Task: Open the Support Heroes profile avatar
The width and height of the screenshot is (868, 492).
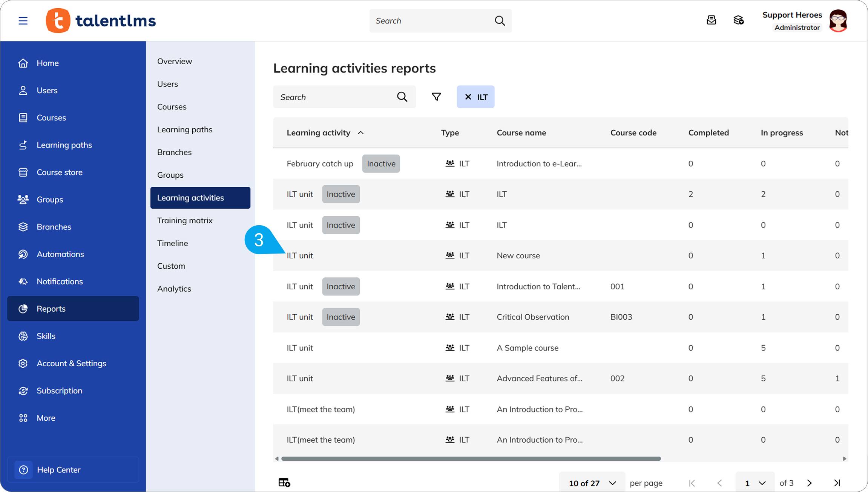Action: pos(838,21)
